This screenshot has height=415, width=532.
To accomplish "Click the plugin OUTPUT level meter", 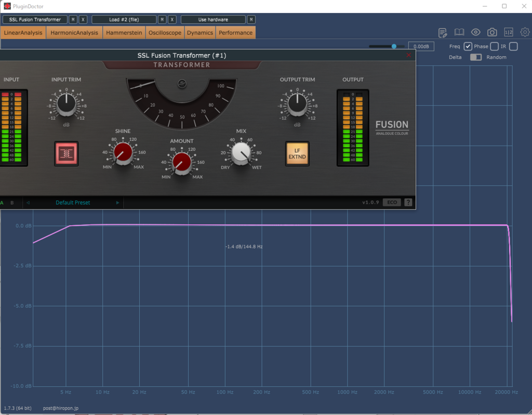I will point(353,128).
